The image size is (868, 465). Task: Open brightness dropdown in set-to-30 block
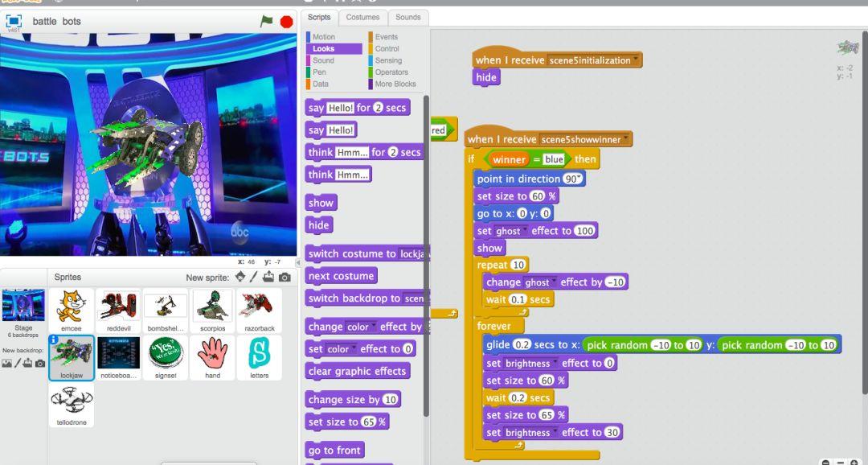[555, 433]
